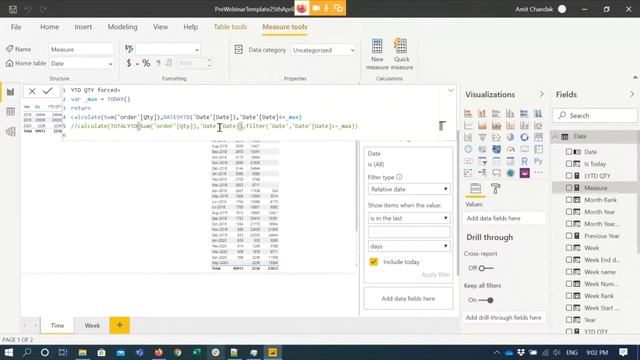Viewport: 640px width, 360px height.
Task: Select the Clustered column chart visual
Action: click(510, 113)
